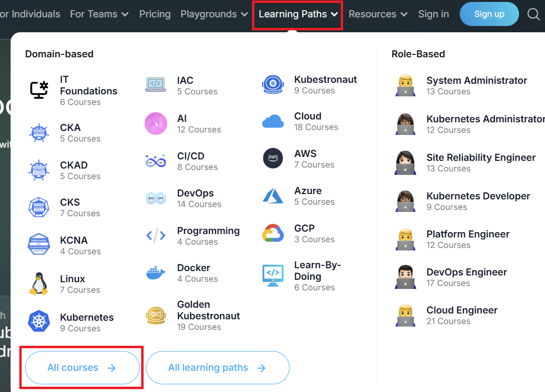Screen dimensions: 545x392
Task: Choose the KCNA 4 Courses path
Action: coord(64,246)
